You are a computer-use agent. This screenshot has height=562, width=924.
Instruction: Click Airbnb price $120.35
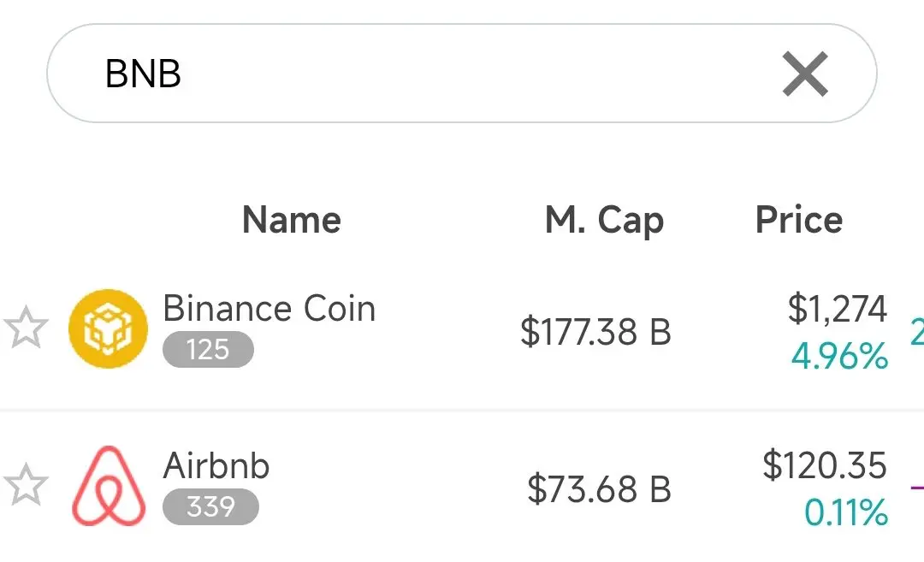tap(825, 466)
